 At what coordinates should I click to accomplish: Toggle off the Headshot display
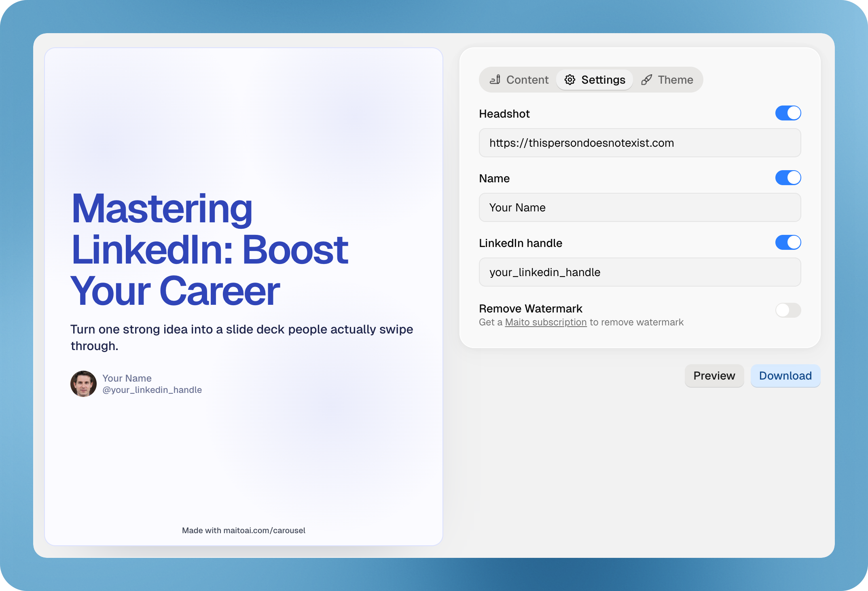pyautogui.click(x=788, y=113)
